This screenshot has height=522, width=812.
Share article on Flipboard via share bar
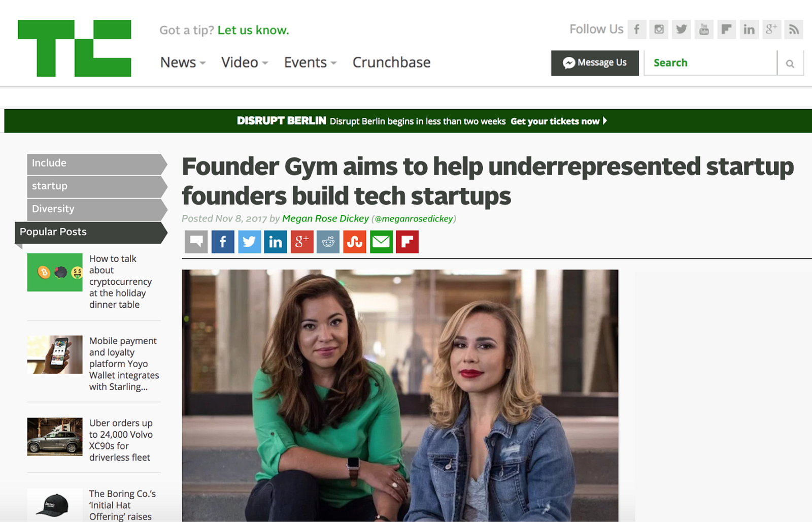coord(408,242)
